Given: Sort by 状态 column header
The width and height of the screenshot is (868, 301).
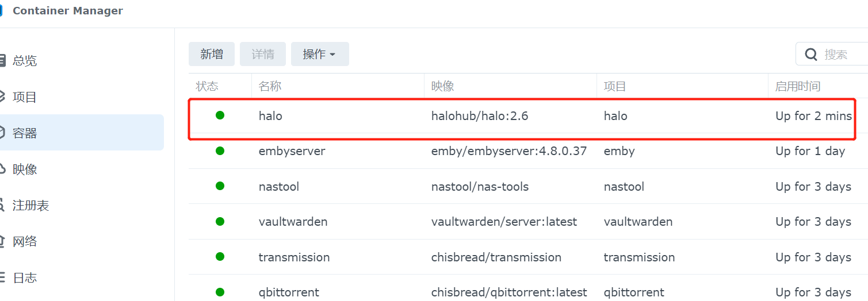Looking at the screenshot, I should [x=207, y=86].
